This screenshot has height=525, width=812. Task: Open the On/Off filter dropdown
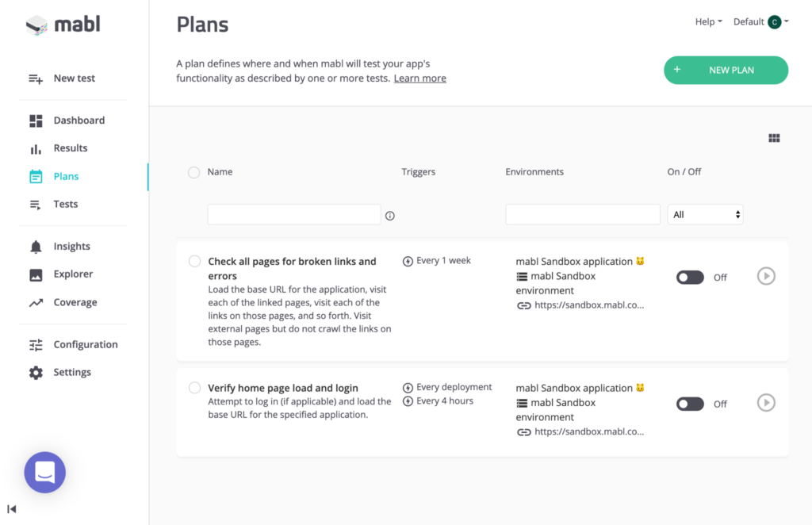point(705,213)
